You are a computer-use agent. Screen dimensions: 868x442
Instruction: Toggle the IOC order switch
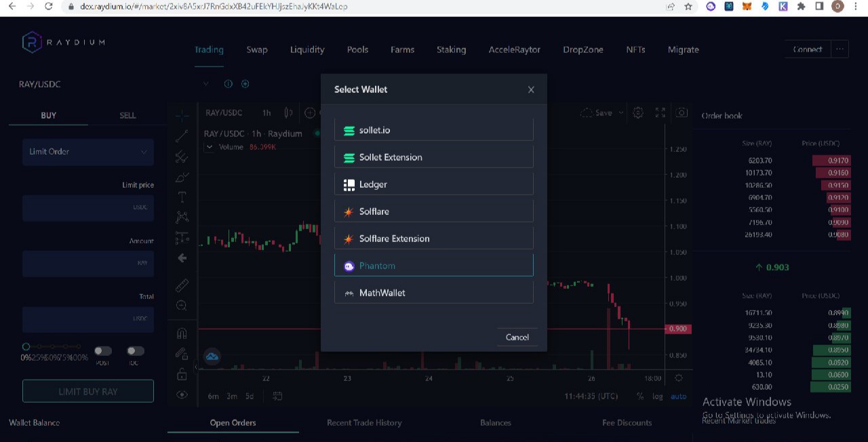[135, 350]
